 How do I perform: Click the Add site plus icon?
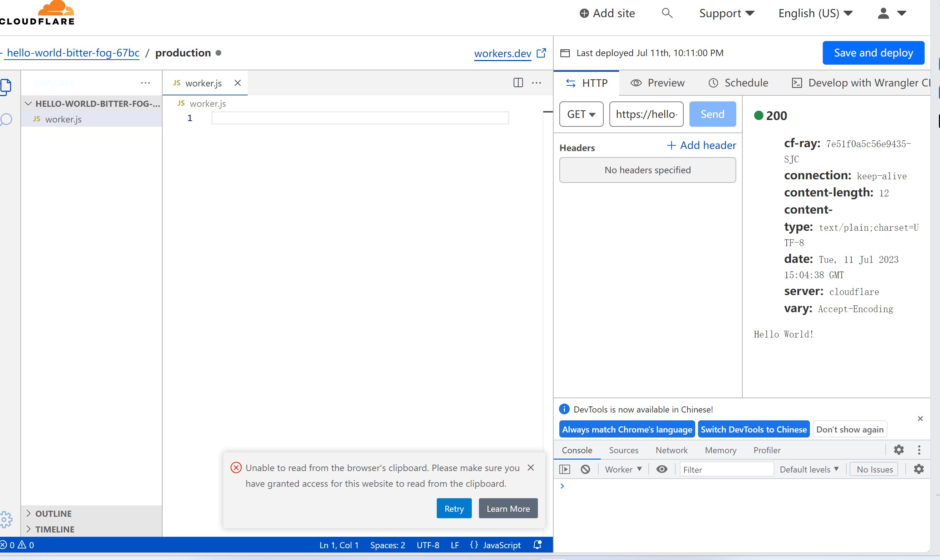coord(584,13)
